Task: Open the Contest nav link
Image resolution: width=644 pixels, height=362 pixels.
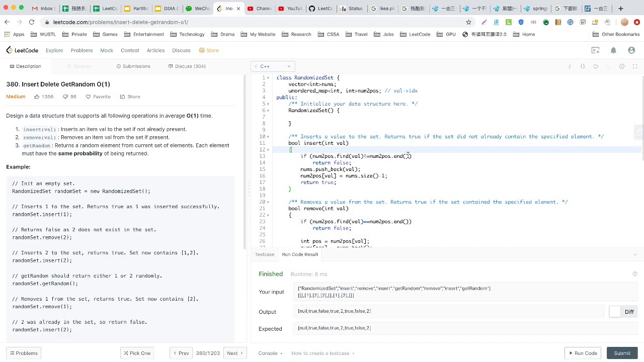Action: [130, 50]
